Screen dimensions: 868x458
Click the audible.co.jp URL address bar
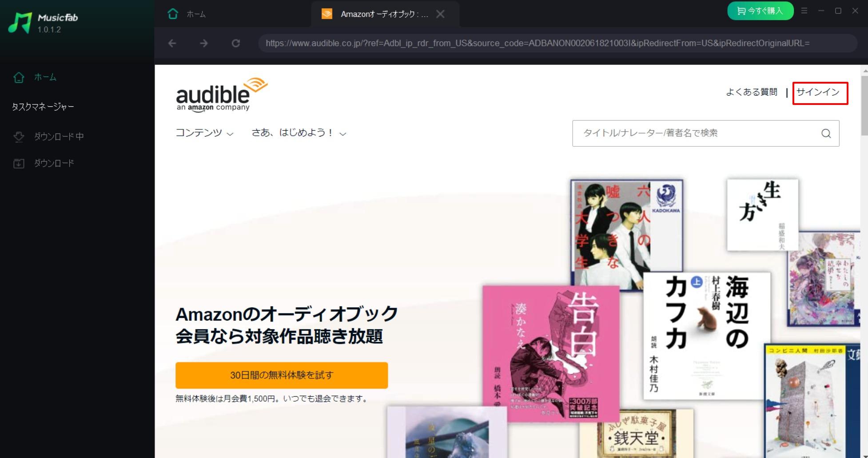(x=557, y=43)
